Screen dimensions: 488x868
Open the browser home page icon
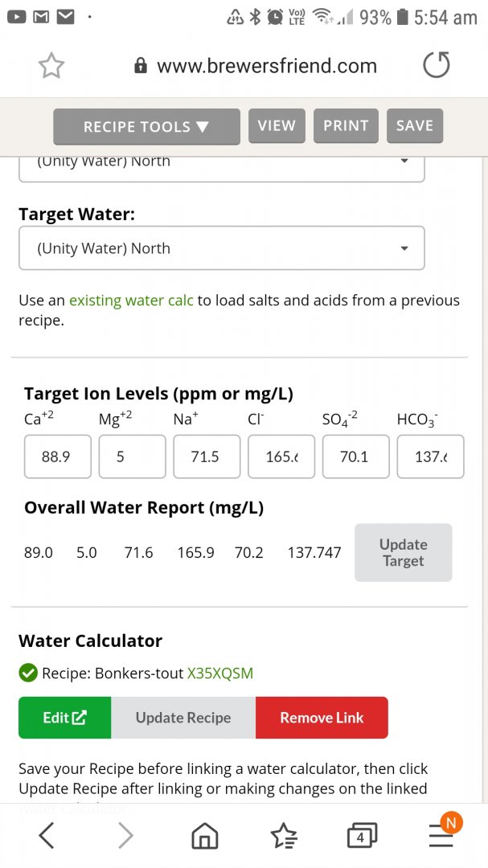(x=205, y=837)
